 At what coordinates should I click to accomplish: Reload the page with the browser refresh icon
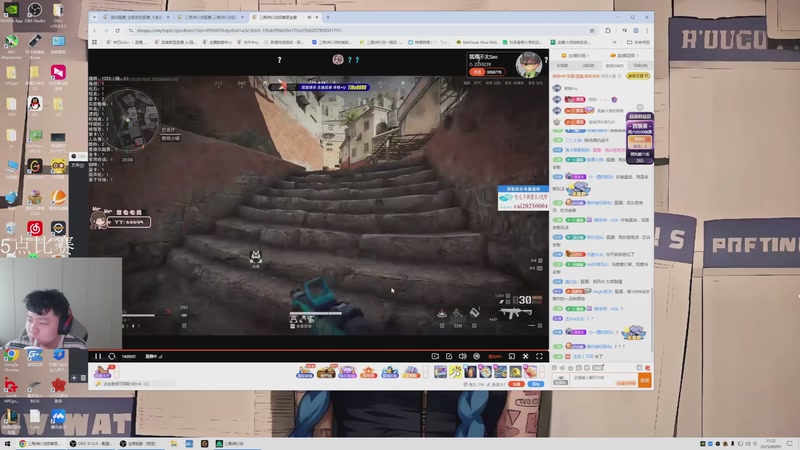point(117,31)
